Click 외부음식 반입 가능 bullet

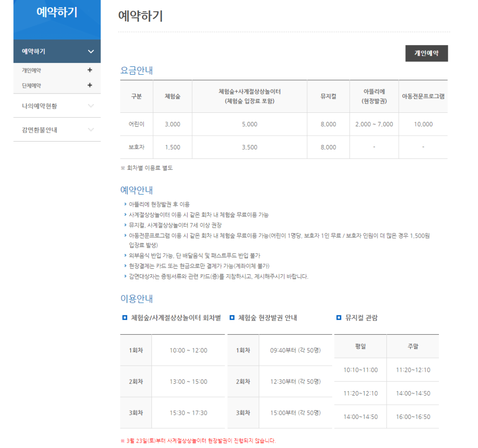point(194,255)
